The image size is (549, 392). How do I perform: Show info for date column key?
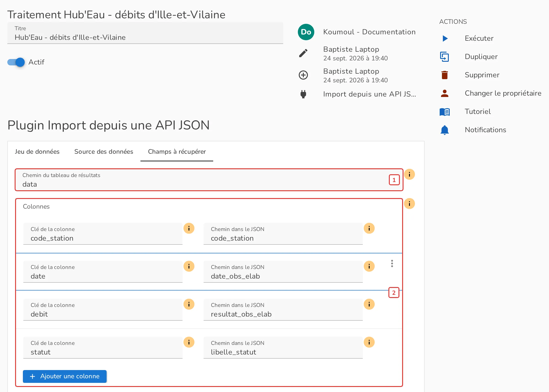189,266
